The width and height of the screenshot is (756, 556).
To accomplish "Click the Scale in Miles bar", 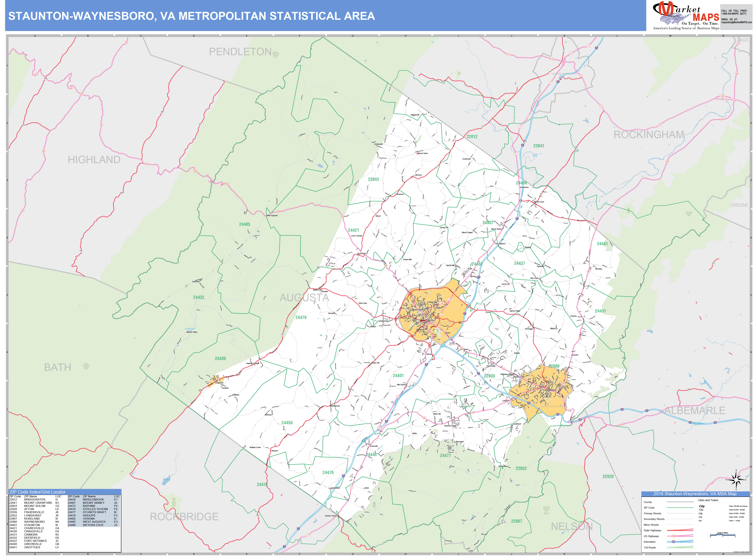I will 723,535.
